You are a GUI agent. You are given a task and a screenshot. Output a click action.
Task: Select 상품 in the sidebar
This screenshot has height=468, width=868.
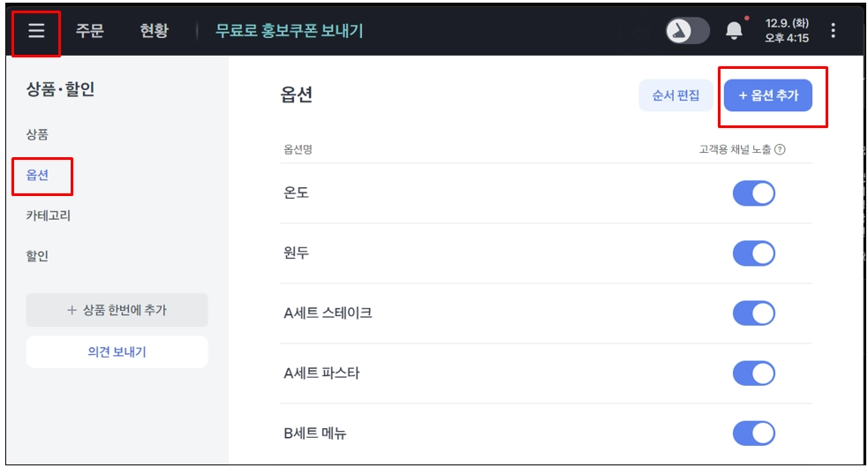pyautogui.click(x=37, y=134)
